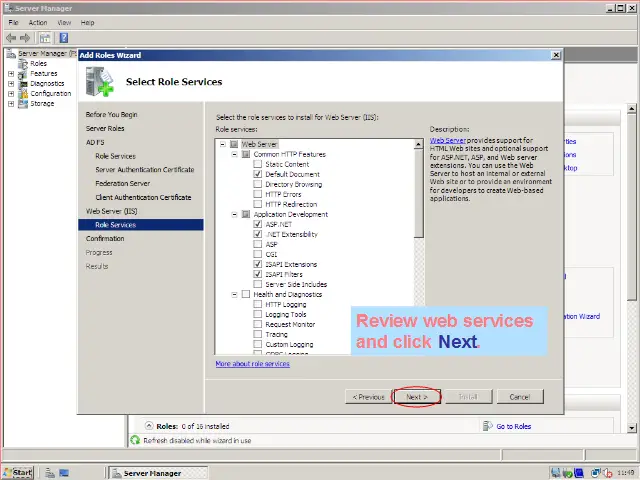
Task: Expand the Features node in the Server Manager tree
Action: (x=11, y=74)
